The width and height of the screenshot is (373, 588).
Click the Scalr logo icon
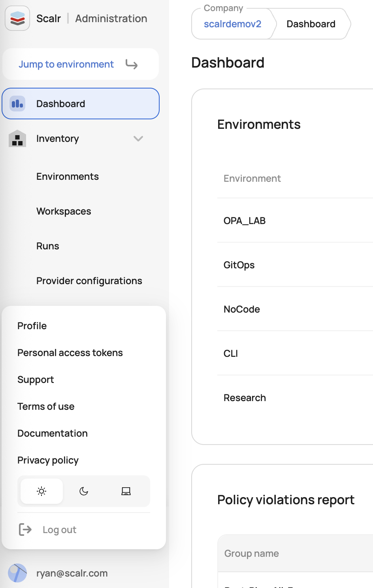coord(17,18)
